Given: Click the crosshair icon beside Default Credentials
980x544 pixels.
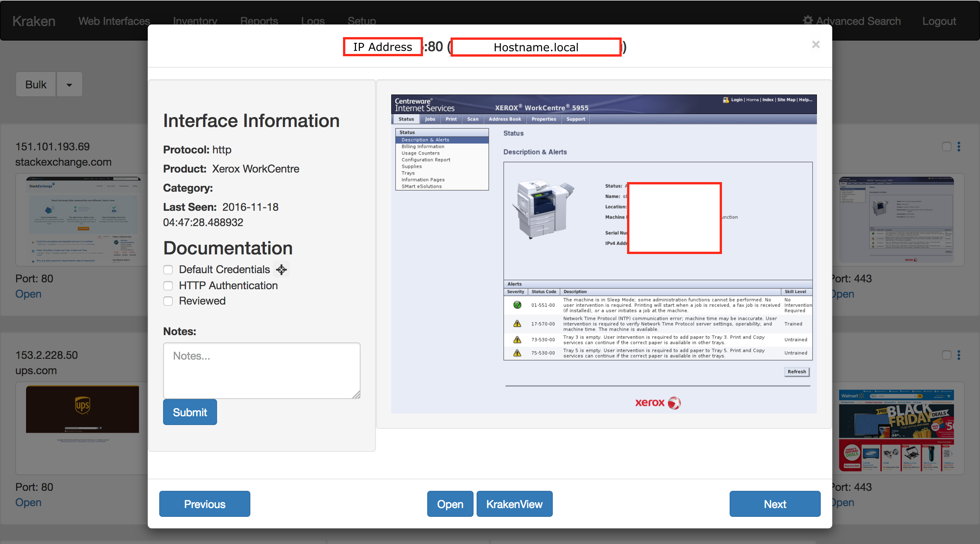Looking at the screenshot, I should click(x=281, y=270).
